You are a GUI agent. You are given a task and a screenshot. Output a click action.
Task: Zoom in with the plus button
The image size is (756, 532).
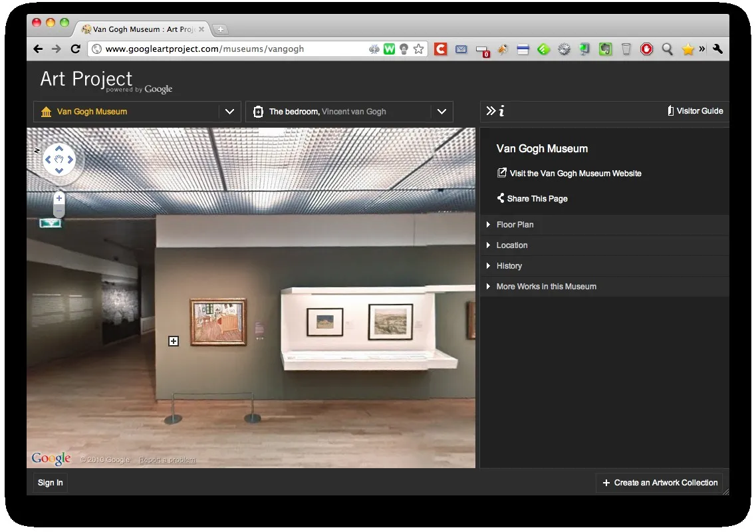pyautogui.click(x=59, y=198)
